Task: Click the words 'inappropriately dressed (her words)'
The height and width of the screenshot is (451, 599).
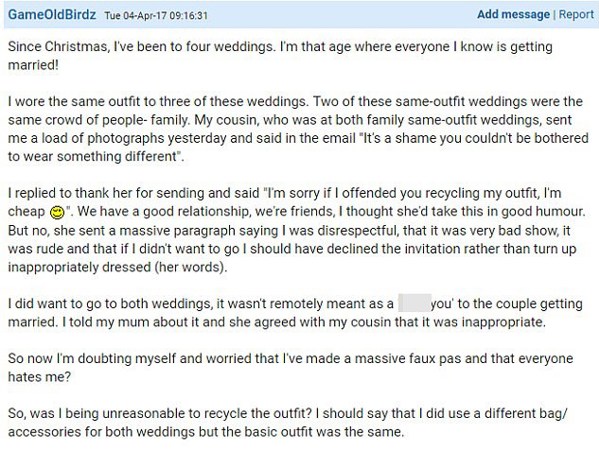Action: point(117,267)
